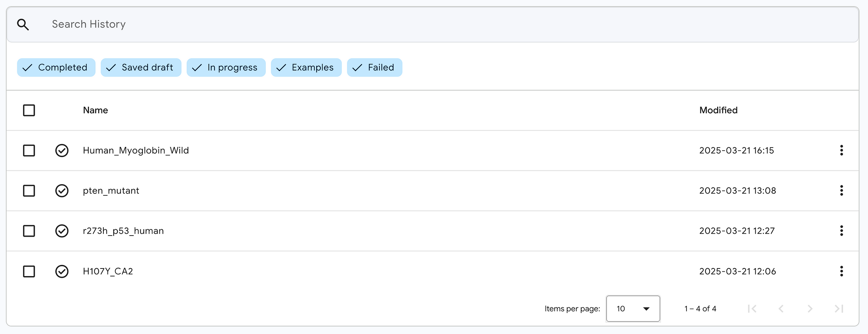Open the H107Y_CA2 job
Screen dimensions: 868x334
coord(108,271)
